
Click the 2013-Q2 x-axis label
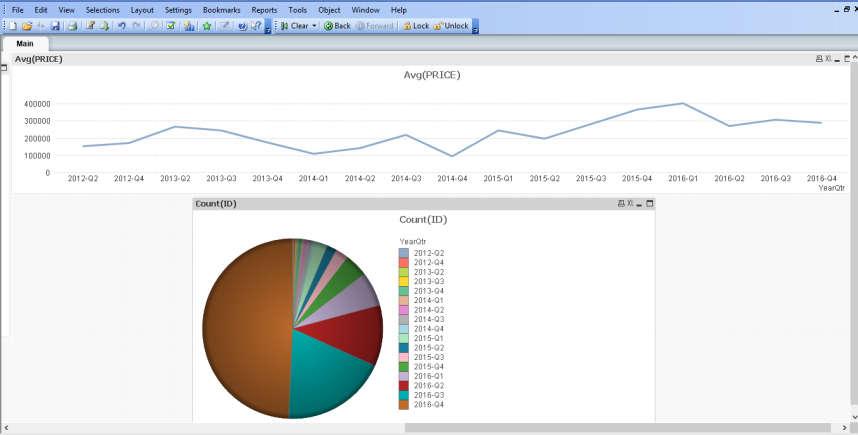click(175, 178)
